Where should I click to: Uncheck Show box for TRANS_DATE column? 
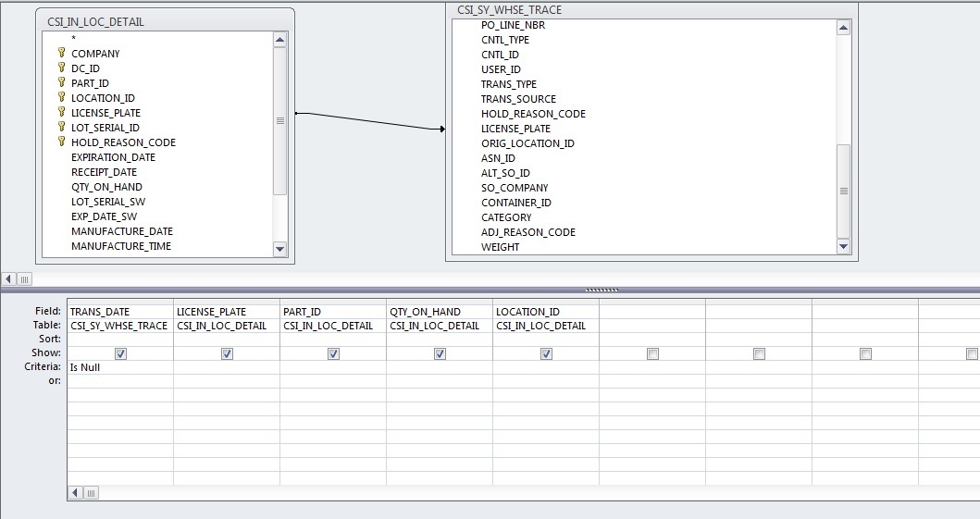120,353
